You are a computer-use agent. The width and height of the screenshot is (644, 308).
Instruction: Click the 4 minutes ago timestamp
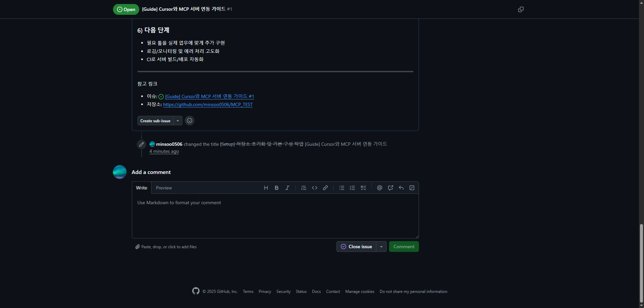coord(164,151)
